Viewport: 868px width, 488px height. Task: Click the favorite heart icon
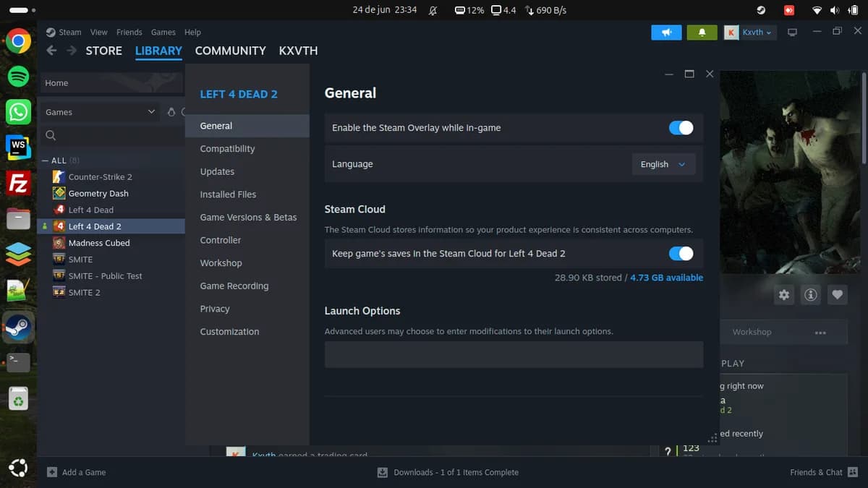(837, 294)
